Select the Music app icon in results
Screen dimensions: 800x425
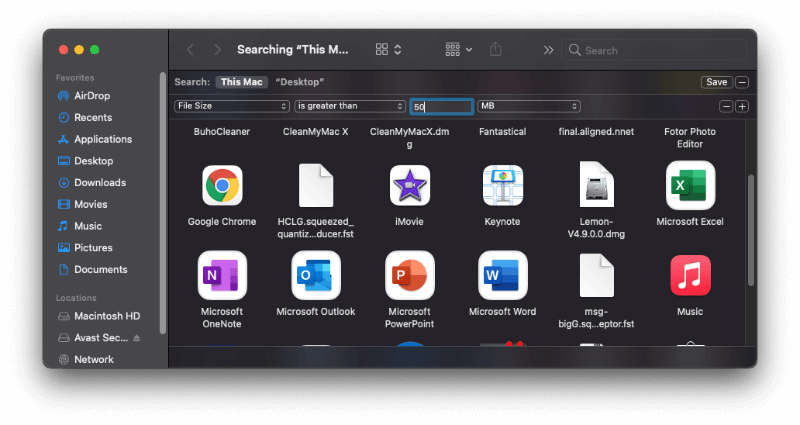(x=690, y=276)
